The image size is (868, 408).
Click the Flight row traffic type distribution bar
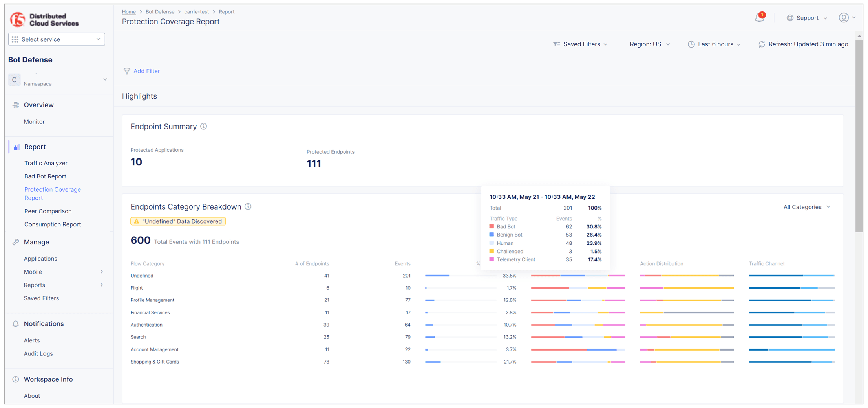pyautogui.click(x=578, y=288)
